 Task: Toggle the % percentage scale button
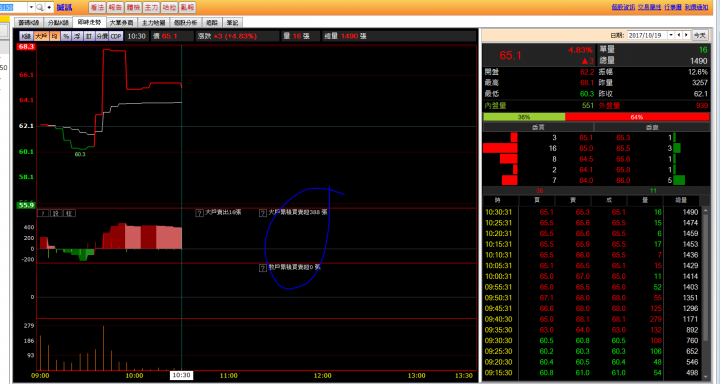[x=66, y=36]
